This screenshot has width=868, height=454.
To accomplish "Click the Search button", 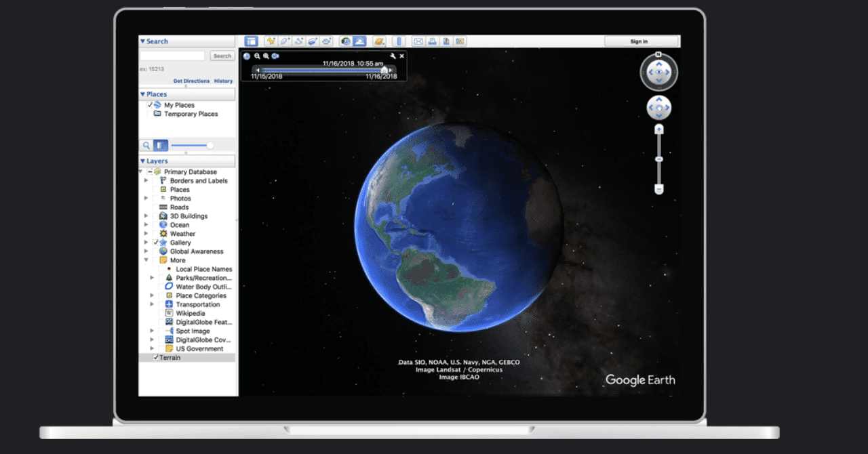I will pyautogui.click(x=222, y=56).
